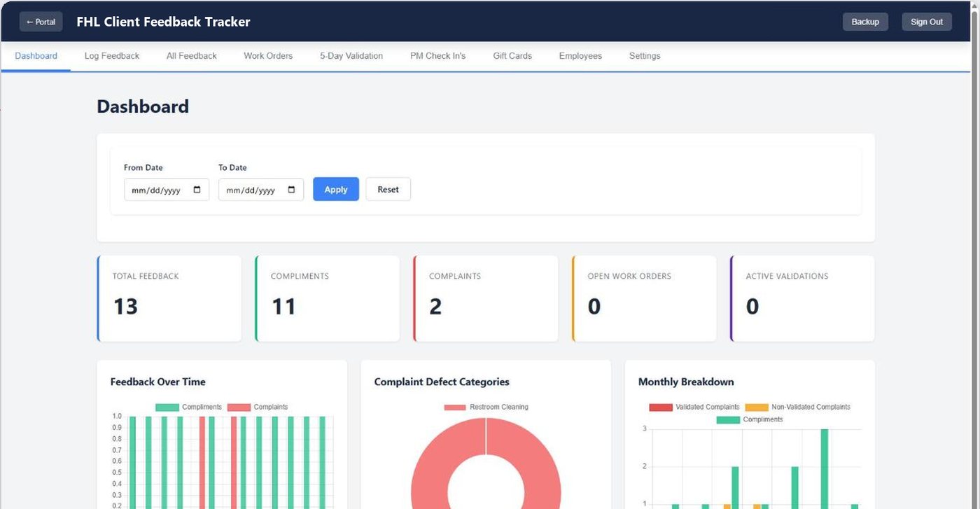Click the Open Work Orders card
This screenshot has width=980, height=509.
click(x=644, y=298)
